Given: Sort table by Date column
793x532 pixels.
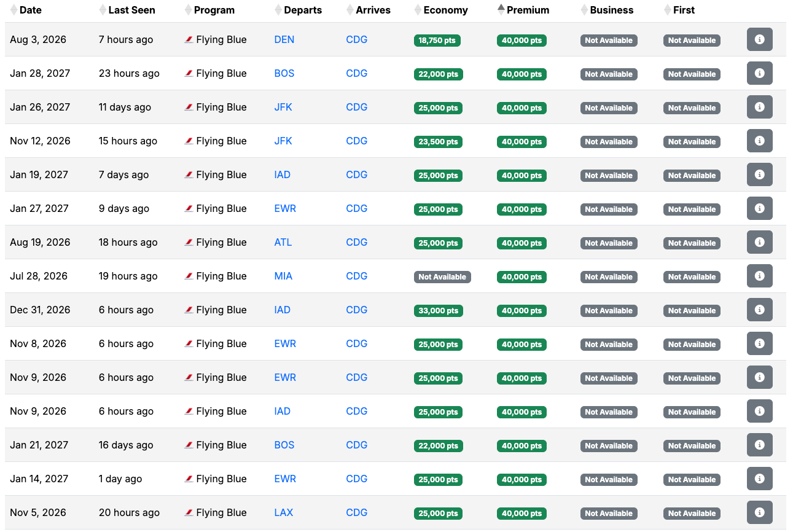Looking at the screenshot, I should pyautogui.click(x=26, y=10).
